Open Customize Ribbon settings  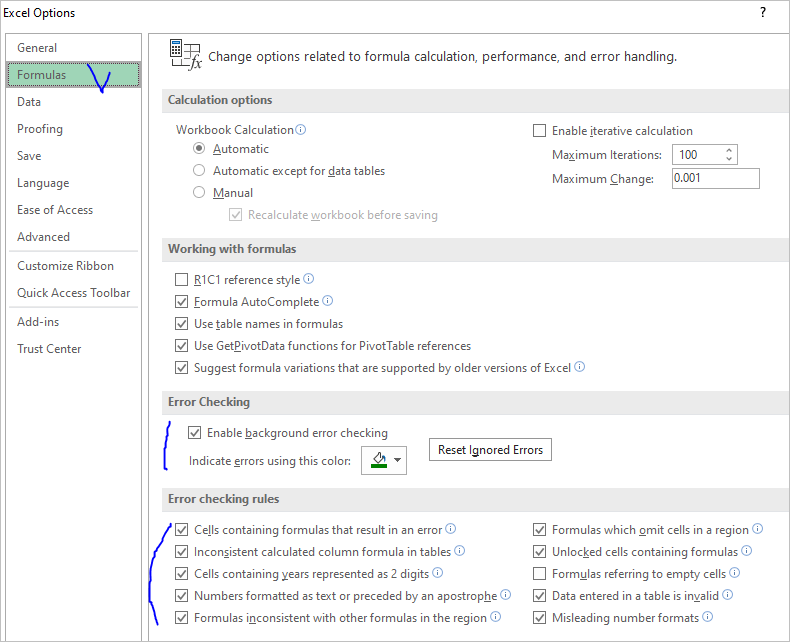[x=74, y=266]
